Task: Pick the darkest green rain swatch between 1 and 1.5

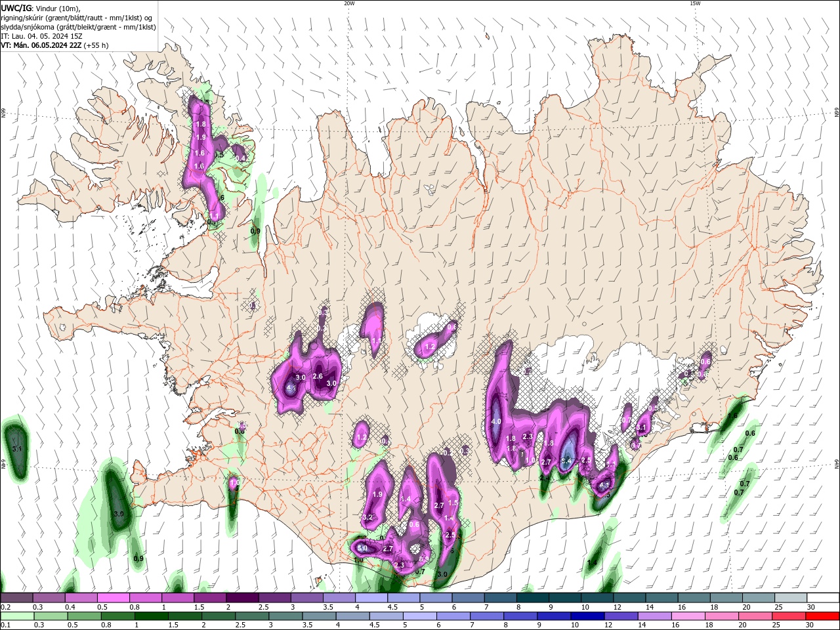Action: [x=152, y=616]
